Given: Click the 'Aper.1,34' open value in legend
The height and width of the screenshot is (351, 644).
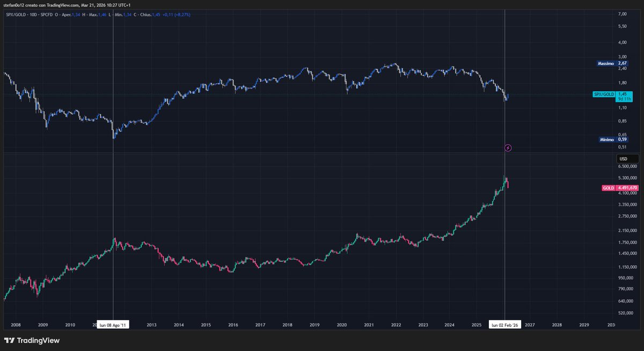Looking at the screenshot, I should pyautogui.click(x=70, y=14).
